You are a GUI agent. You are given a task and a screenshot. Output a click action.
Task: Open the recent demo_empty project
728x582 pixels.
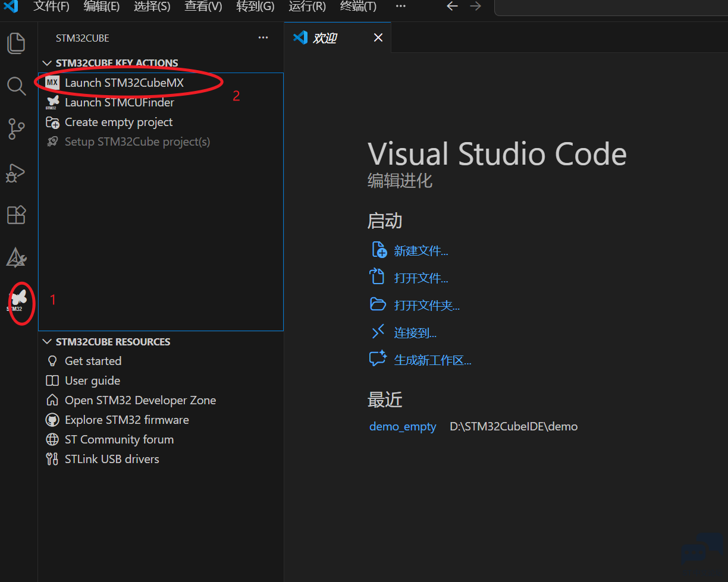point(403,426)
